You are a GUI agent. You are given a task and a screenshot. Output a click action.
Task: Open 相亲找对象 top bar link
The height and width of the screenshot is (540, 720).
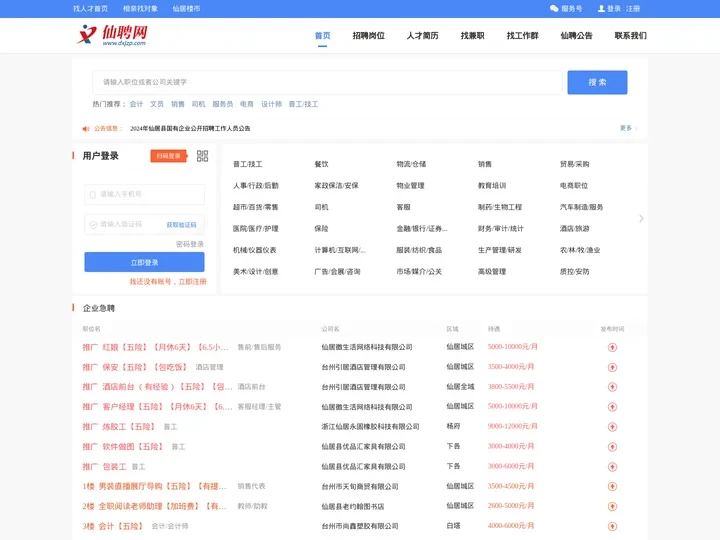click(140, 8)
